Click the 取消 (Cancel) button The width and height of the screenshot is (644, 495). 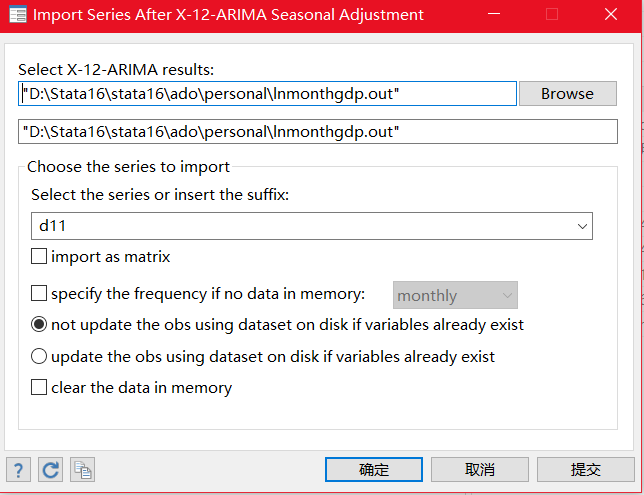click(x=479, y=469)
